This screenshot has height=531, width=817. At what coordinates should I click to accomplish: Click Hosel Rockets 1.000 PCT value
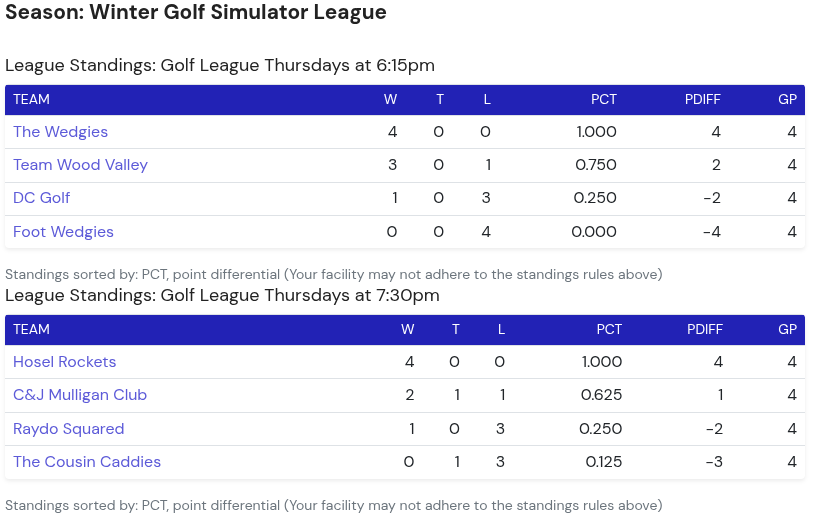coord(601,362)
